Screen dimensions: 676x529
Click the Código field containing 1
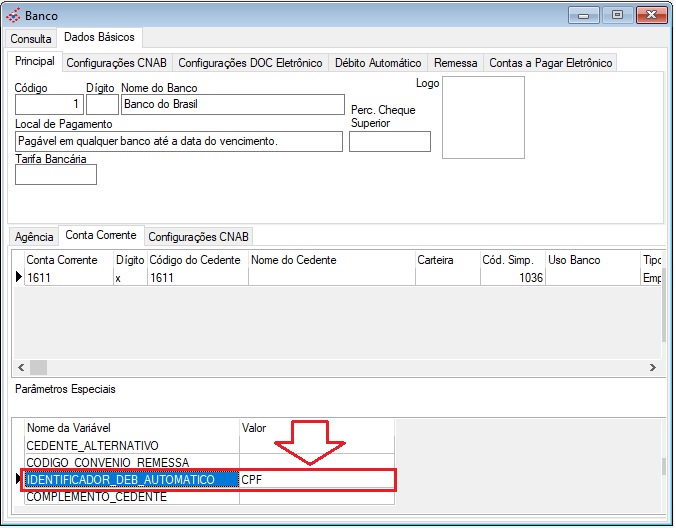pos(48,104)
